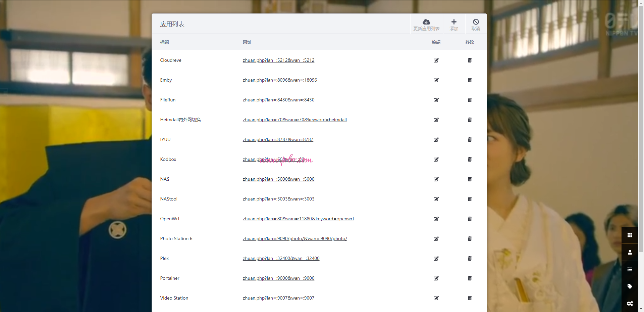The height and width of the screenshot is (312, 644).
Task: Follow the Heimdall zhuan.php link
Action: [x=294, y=120]
